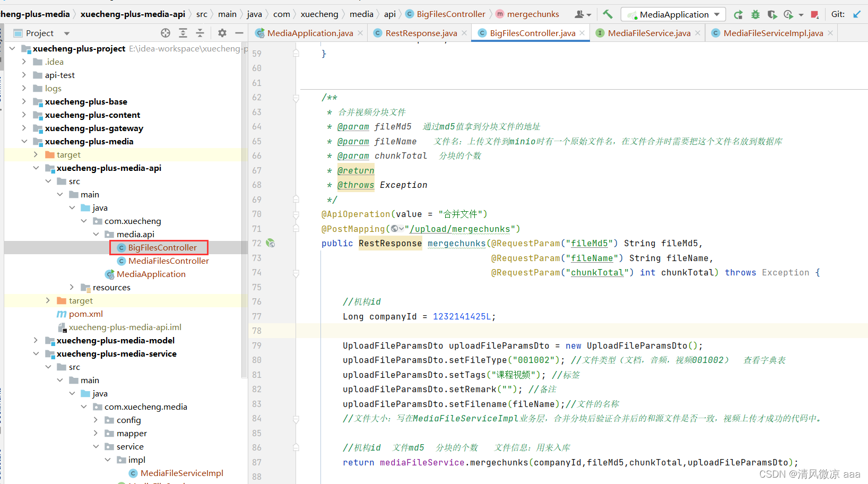The height and width of the screenshot is (484, 868).
Task: Expand the config package
Action: click(x=96, y=420)
